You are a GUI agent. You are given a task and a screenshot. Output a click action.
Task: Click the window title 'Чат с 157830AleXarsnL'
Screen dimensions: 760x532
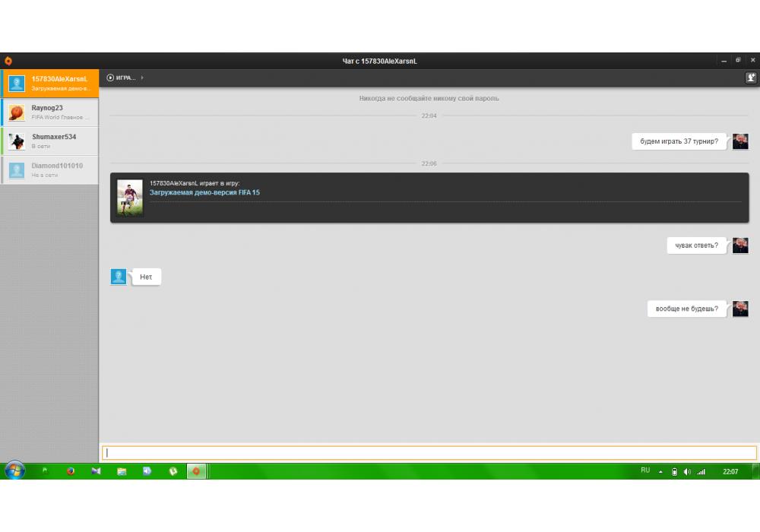click(x=379, y=61)
